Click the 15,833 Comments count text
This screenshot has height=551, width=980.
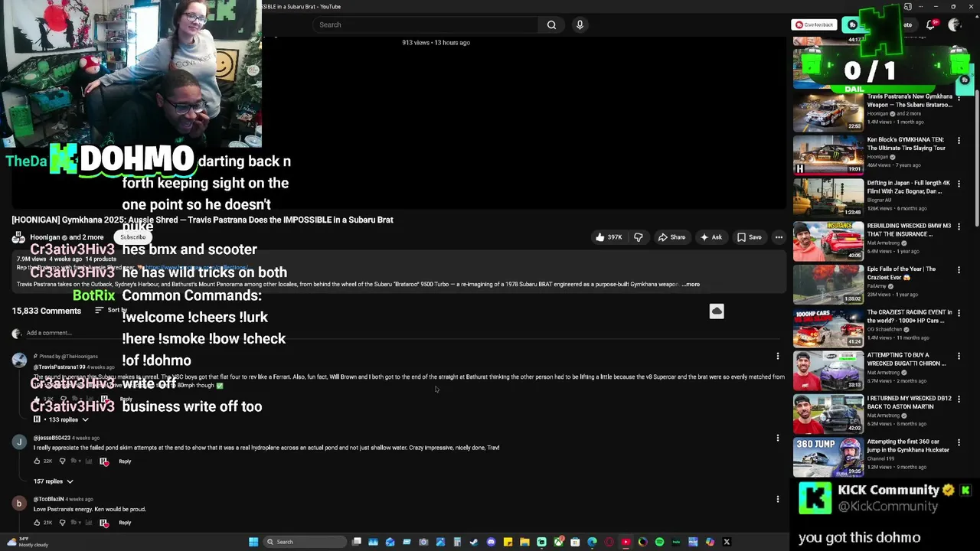tap(46, 311)
